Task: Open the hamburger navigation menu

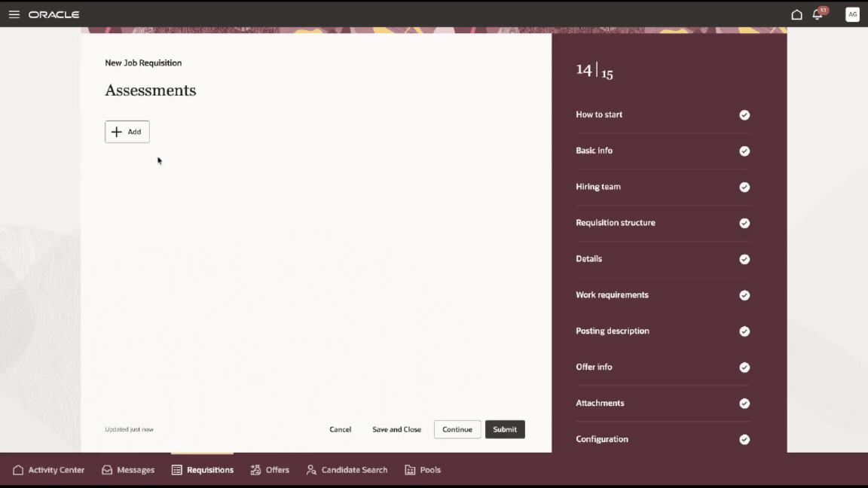Action: click(14, 14)
